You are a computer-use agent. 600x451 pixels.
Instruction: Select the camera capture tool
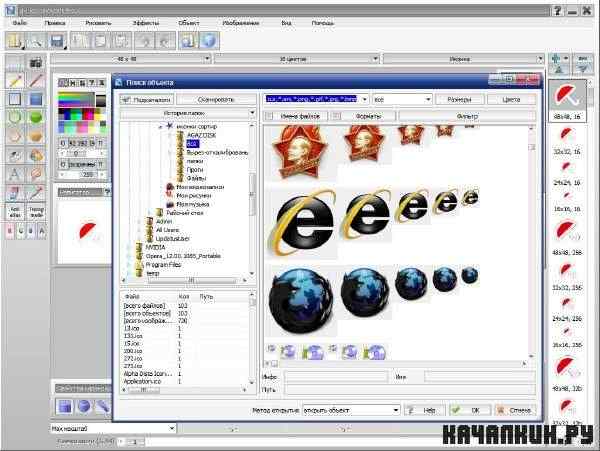click(x=36, y=63)
